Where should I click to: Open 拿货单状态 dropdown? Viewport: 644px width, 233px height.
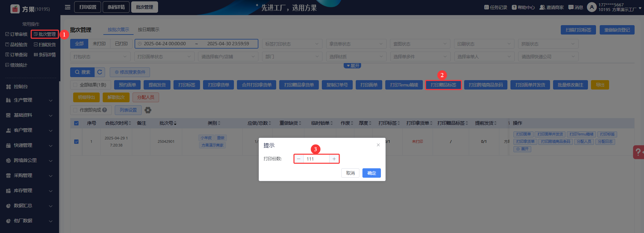coord(356,44)
